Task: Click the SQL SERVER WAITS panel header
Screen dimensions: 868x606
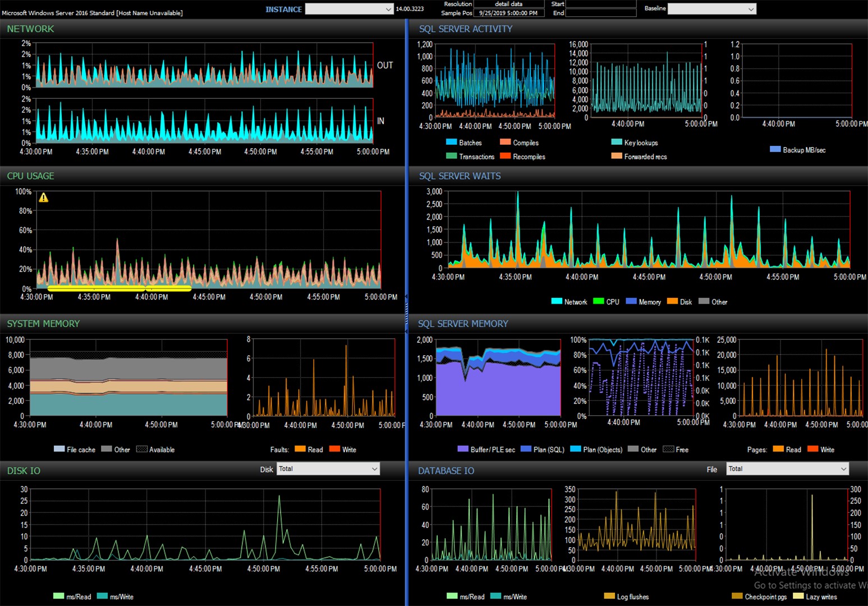Action: pyautogui.click(x=460, y=176)
